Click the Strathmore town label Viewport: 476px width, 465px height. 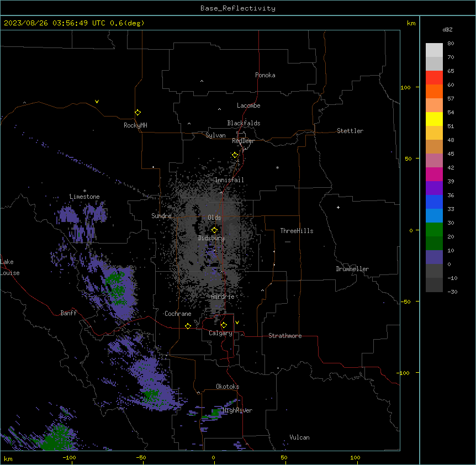click(285, 336)
